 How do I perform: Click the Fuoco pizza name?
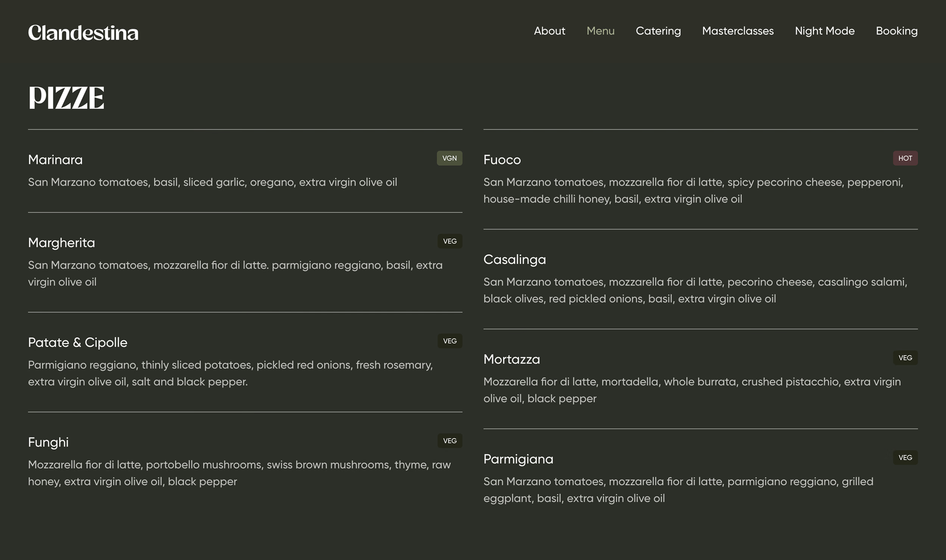tap(502, 160)
